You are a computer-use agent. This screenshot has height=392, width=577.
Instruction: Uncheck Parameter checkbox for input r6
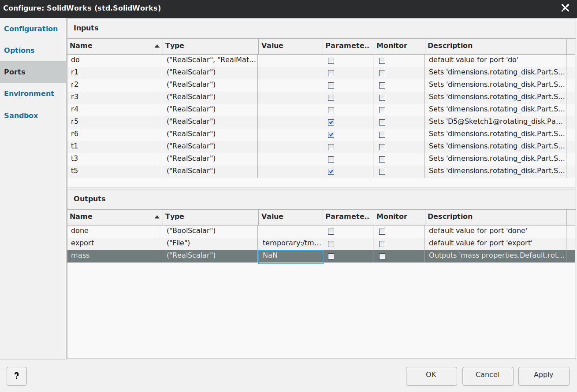[331, 135]
